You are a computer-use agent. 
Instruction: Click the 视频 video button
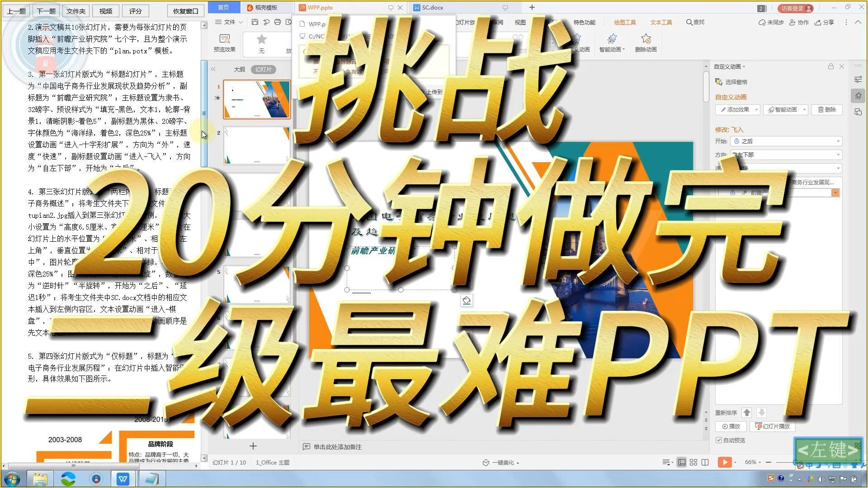click(106, 11)
